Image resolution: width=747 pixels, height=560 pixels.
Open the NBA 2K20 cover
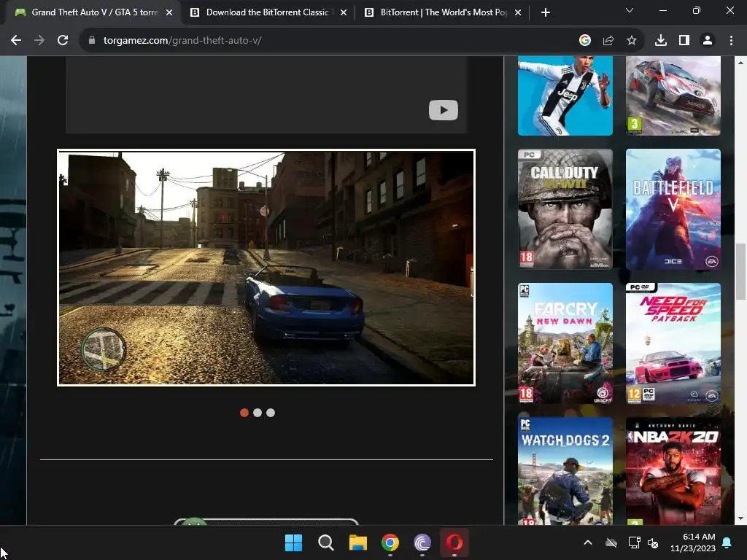(x=673, y=471)
